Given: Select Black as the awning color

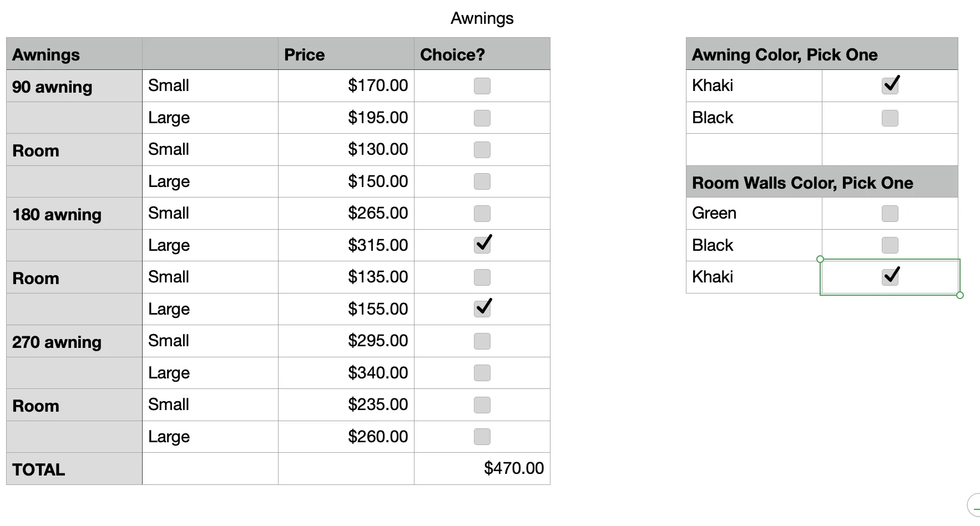Looking at the screenshot, I should pyautogui.click(x=890, y=118).
